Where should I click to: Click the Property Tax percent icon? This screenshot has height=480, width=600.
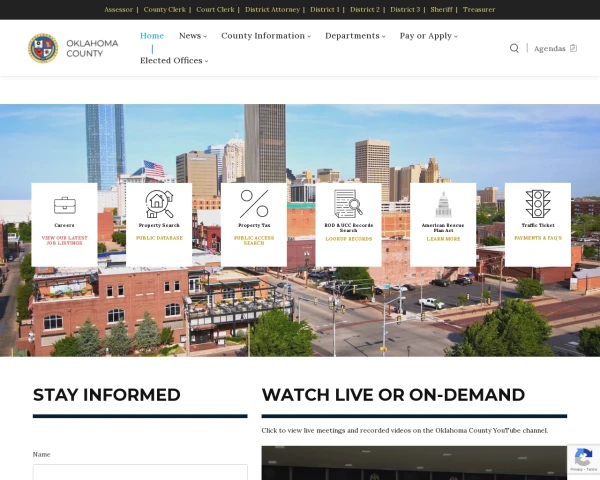[x=254, y=204]
